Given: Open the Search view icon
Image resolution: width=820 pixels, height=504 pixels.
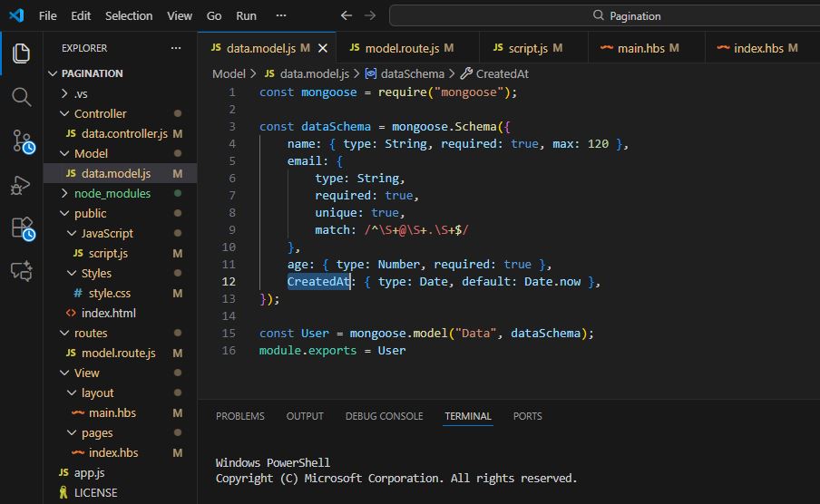Looking at the screenshot, I should (x=22, y=96).
